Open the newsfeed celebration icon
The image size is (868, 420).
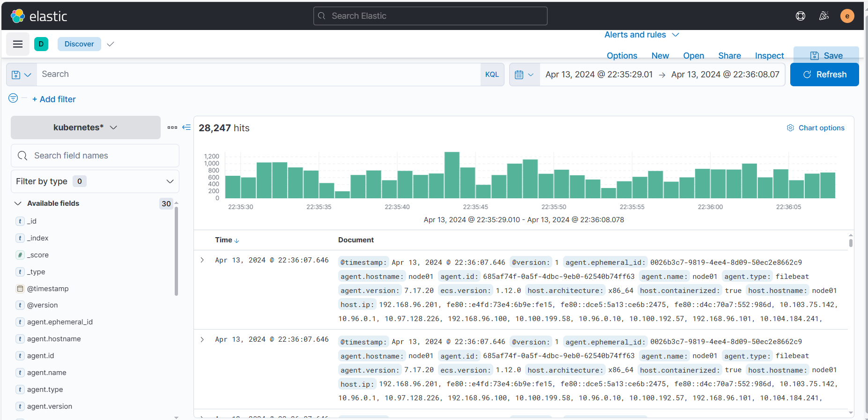[824, 16]
